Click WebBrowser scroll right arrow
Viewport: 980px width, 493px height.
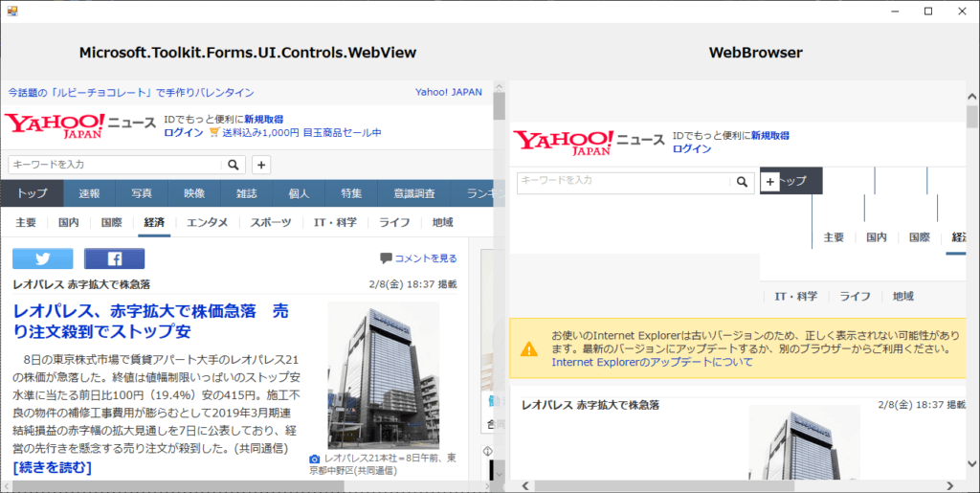[x=950, y=486]
